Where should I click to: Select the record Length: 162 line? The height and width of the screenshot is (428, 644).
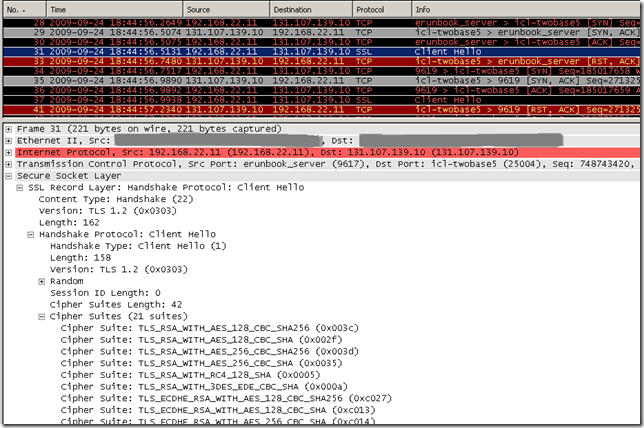pyautogui.click(x=69, y=223)
